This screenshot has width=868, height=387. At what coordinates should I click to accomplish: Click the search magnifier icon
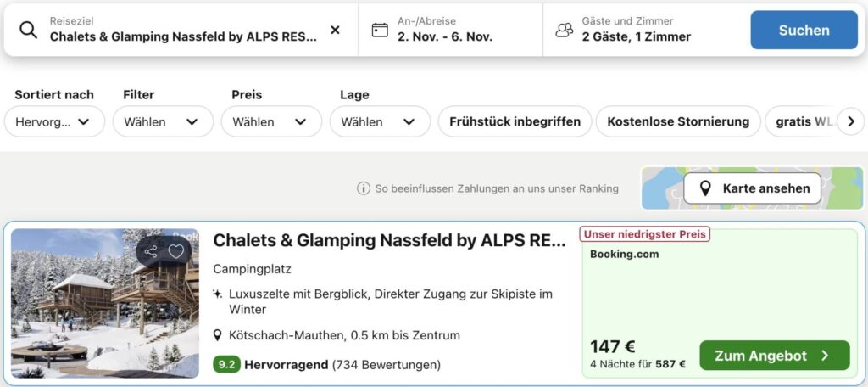[28, 30]
